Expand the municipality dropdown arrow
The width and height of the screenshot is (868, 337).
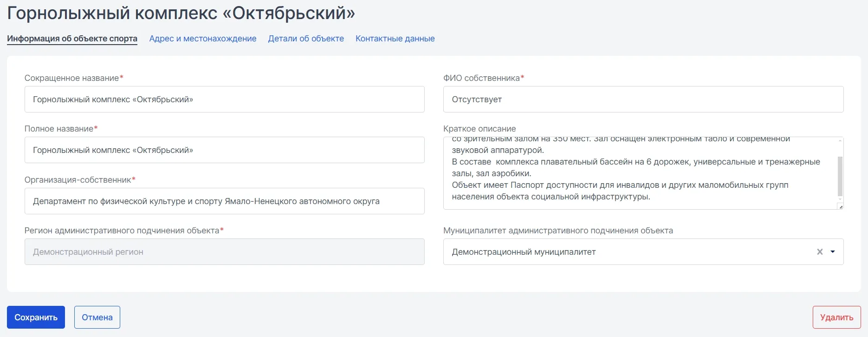coord(833,251)
